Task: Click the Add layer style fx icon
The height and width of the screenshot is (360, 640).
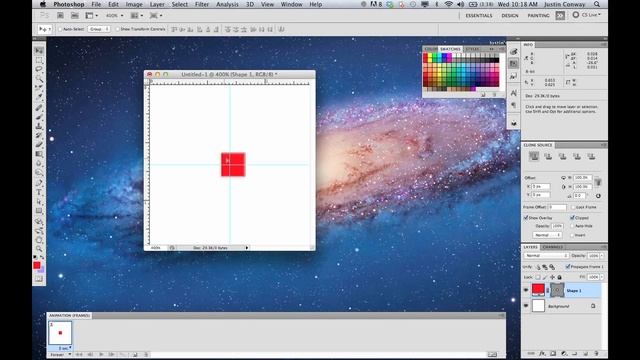Action: (x=542, y=353)
